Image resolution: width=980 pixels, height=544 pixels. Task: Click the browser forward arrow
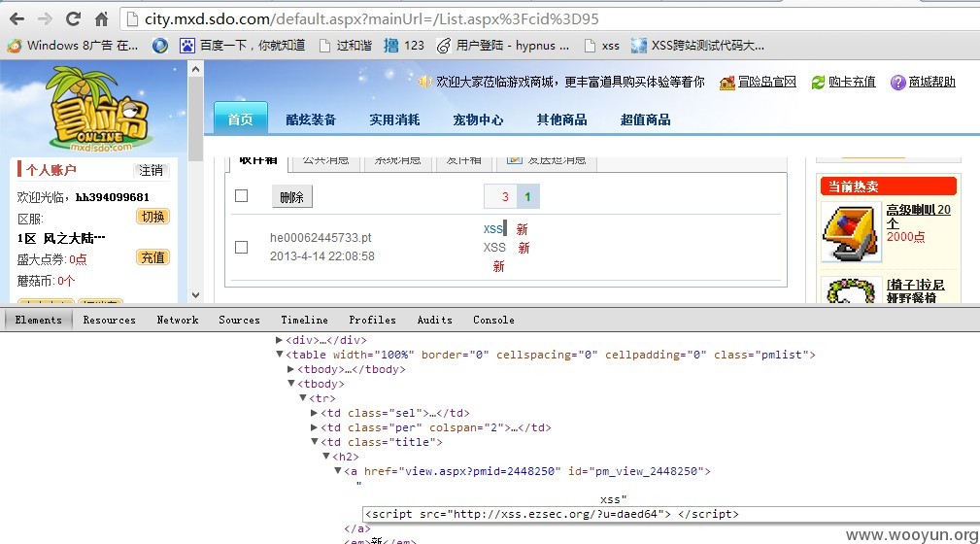[x=45, y=19]
